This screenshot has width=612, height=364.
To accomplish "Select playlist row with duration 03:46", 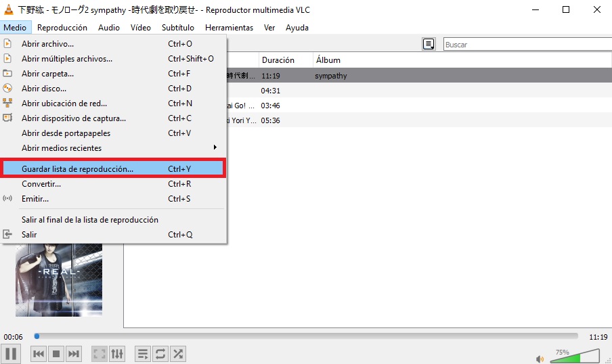I will coord(419,106).
